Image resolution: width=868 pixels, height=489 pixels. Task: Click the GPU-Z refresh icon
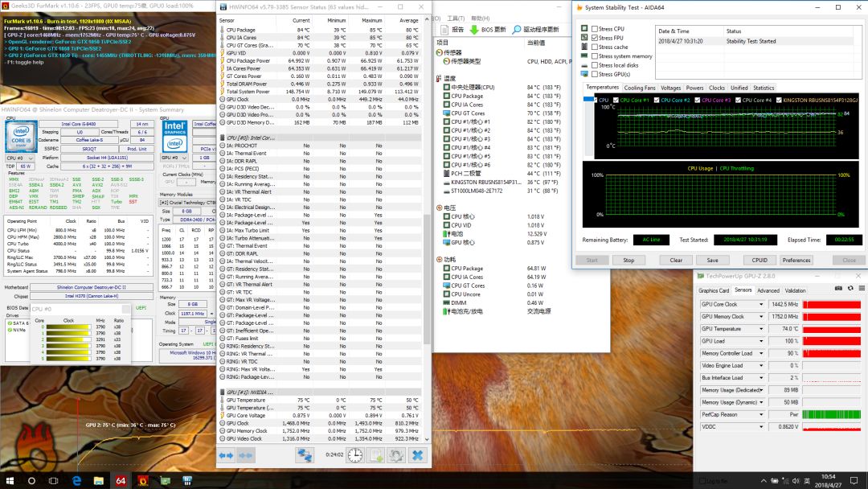click(x=850, y=289)
